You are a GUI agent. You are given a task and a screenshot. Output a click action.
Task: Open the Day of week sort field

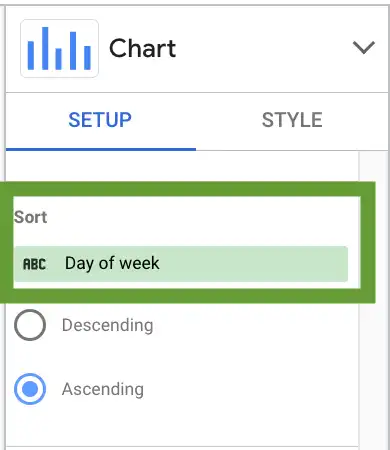[x=181, y=264]
